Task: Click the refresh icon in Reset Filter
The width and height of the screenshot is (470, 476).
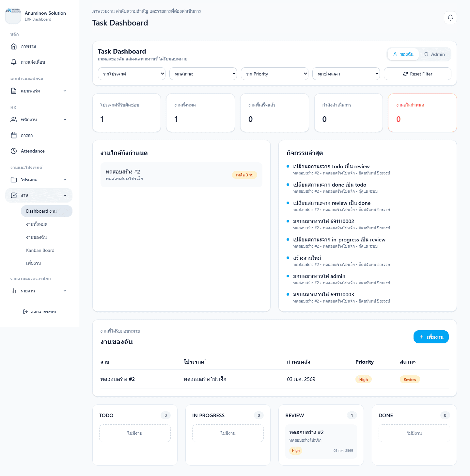Action: point(405,74)
